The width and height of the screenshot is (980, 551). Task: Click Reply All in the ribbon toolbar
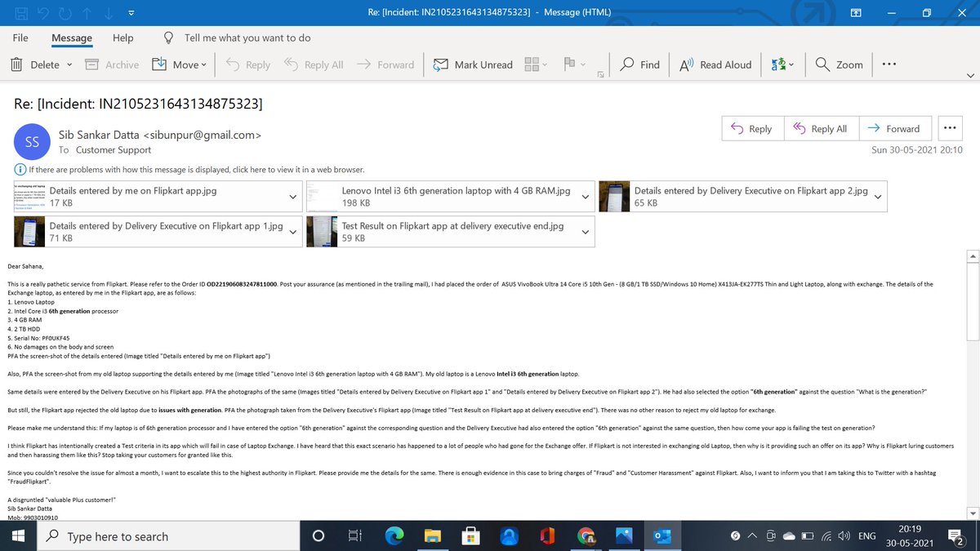click(314, 64)
